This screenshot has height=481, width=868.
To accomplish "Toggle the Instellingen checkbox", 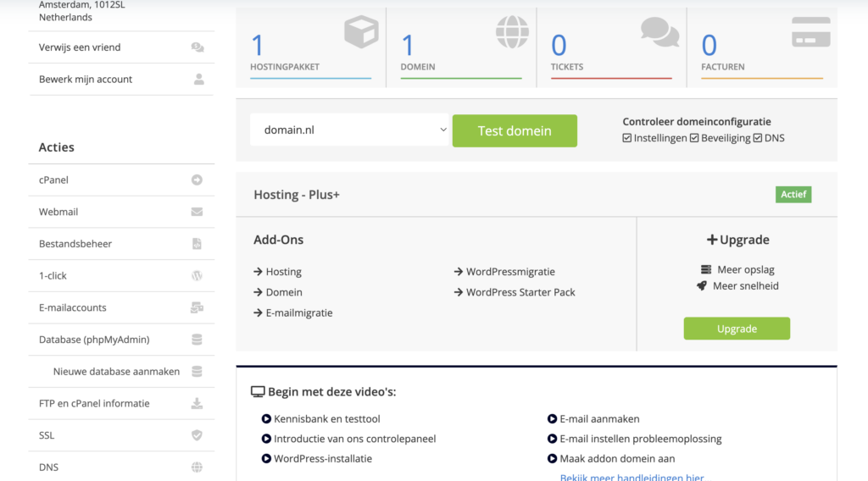I will point(627,138).
